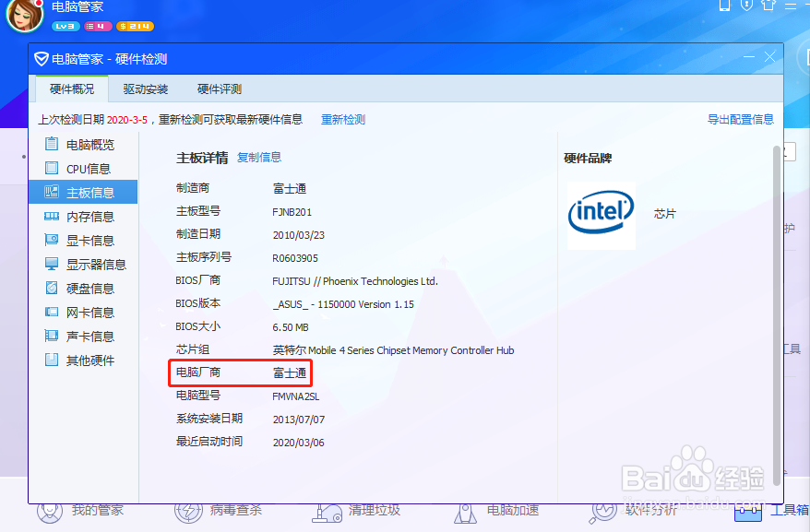
Task: Open 显示器信息 in the sidebar
Action: 83,265
